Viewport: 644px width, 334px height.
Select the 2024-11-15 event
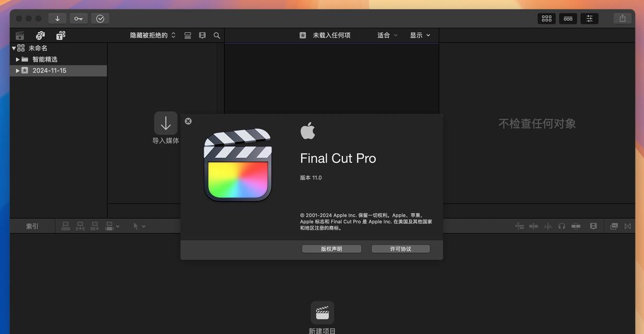point(58,70)
